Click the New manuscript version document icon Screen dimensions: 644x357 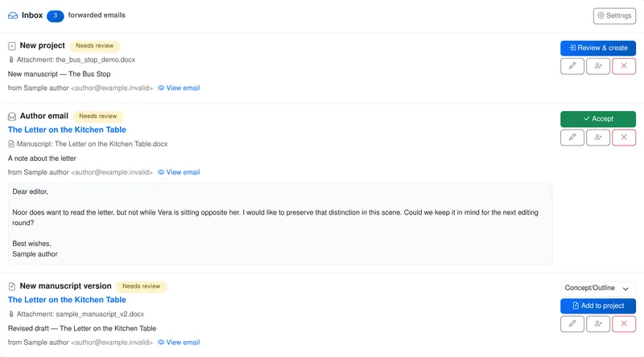point(12,286)
